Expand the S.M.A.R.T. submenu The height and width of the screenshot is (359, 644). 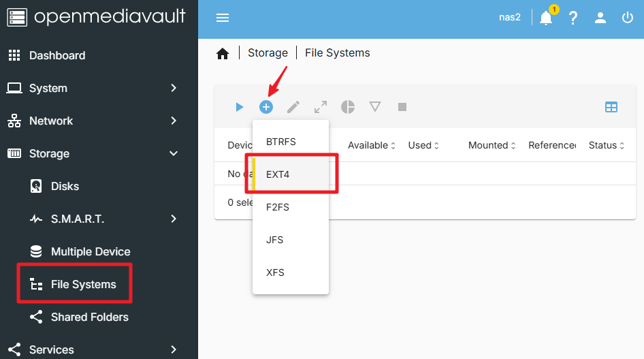coord(99,219)
